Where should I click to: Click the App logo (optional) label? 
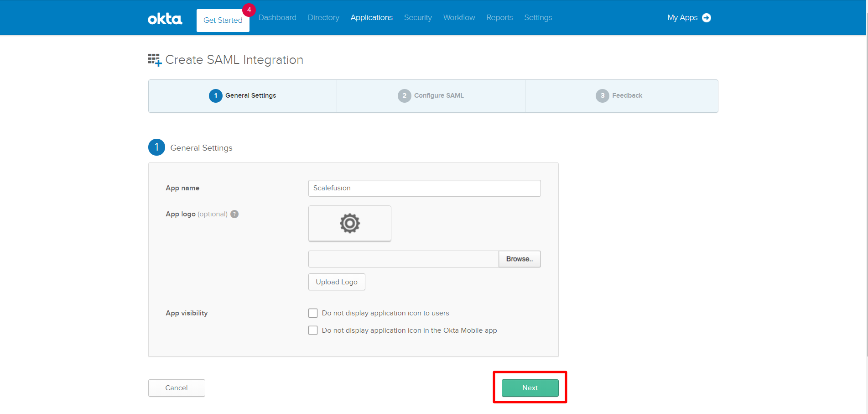tap(197, 214)
